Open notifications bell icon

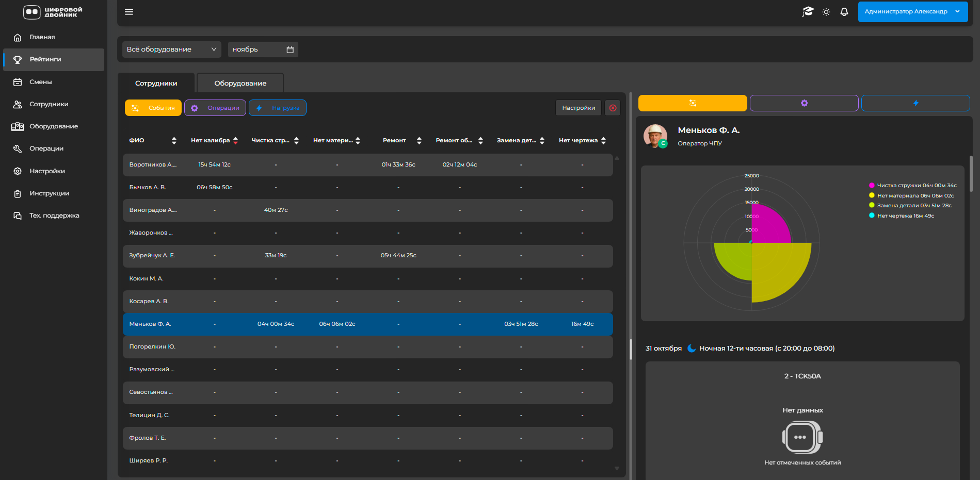pyautogui.click(x=844, y=12)
